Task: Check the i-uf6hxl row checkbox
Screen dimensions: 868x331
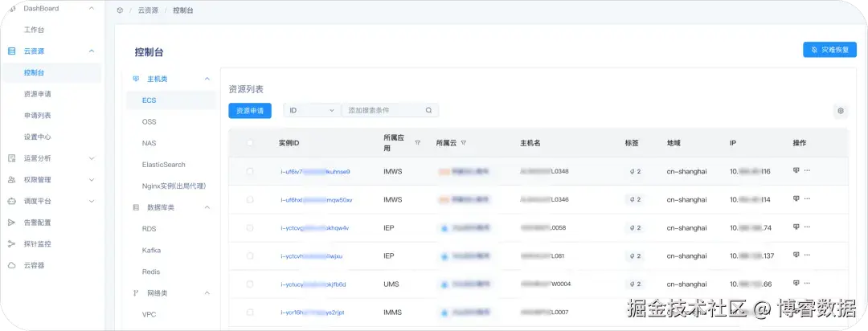Action: (x=250, y=200)
